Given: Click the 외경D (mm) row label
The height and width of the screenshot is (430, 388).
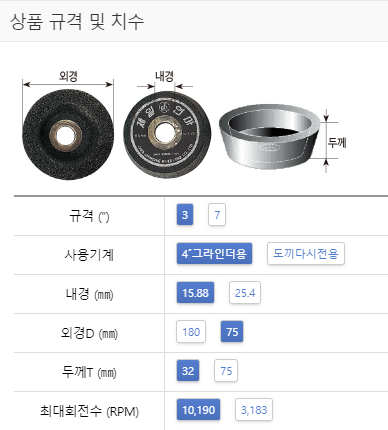Looking at the screenshot, I should tap(89, 333).
